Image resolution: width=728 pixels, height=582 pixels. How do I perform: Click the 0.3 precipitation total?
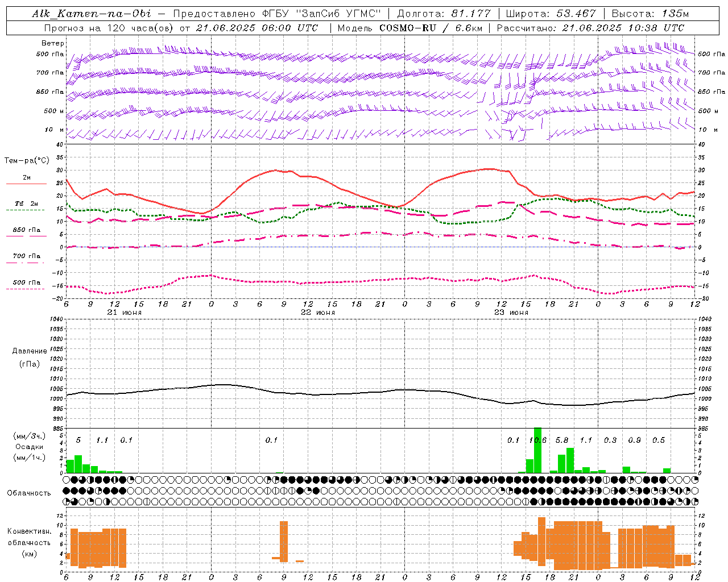pos(610,440)
